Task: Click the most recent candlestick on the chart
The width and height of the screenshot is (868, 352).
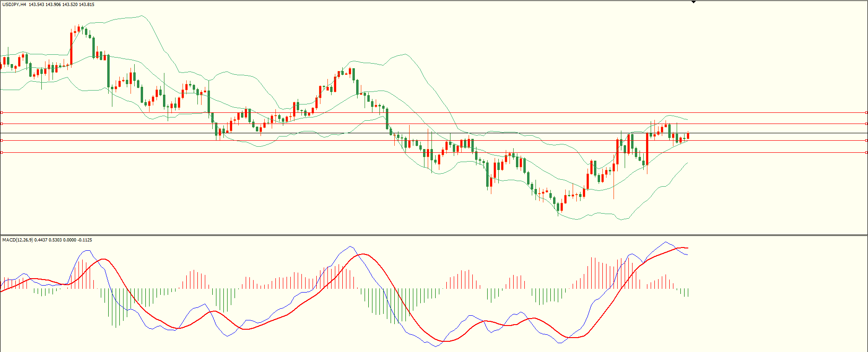Action: click(688, 136)
